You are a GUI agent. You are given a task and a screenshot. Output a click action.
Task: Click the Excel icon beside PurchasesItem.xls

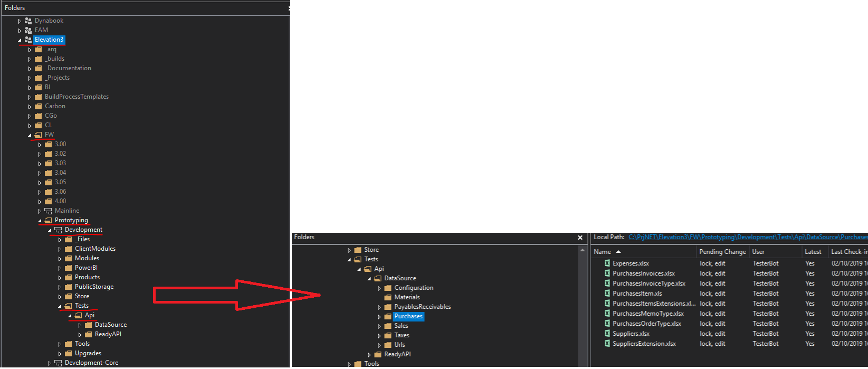[x=607, y=294]
